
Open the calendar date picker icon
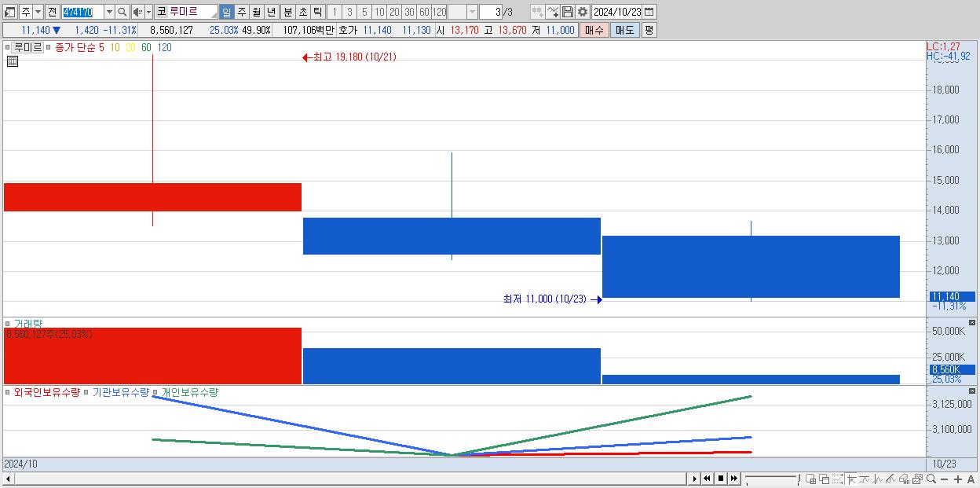click(x=649, y=12)
